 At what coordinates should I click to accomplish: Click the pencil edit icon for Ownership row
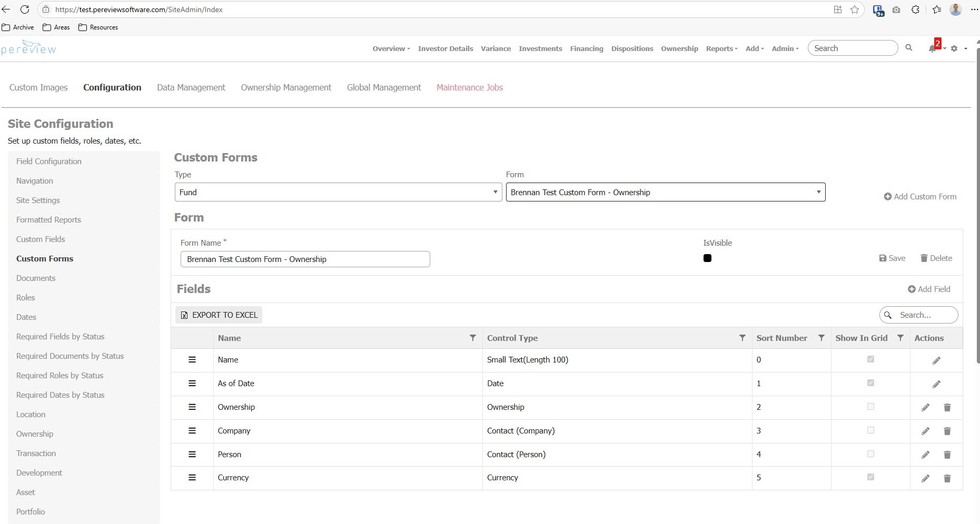tap(925, 407)
